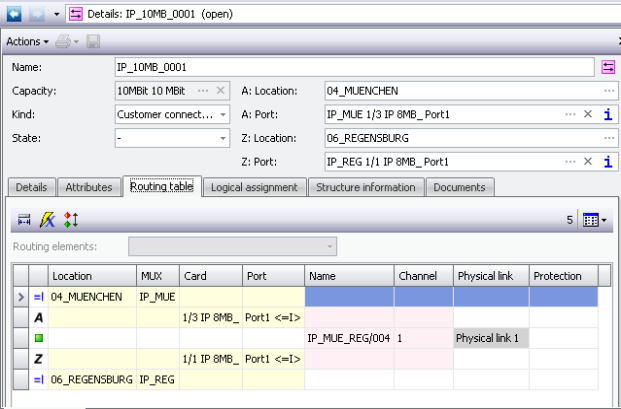
Task: Click the A end marker row icon
Action: [x=38, y=318]
